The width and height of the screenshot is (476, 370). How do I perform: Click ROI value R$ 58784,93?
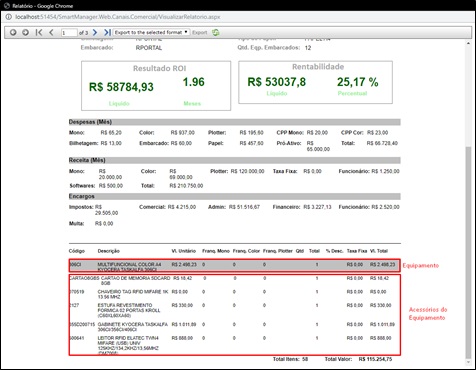121,87
